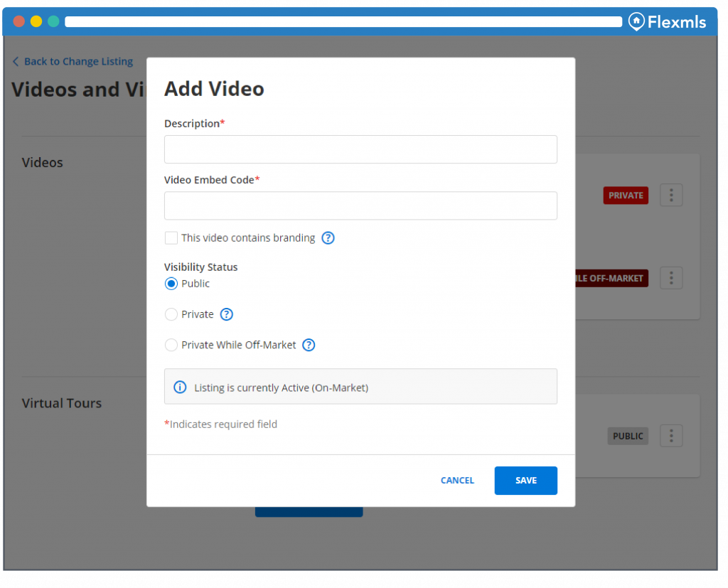Click the PUBLIC status badge
This screenshot has height=588, width=728.
[x=628, y=436]
